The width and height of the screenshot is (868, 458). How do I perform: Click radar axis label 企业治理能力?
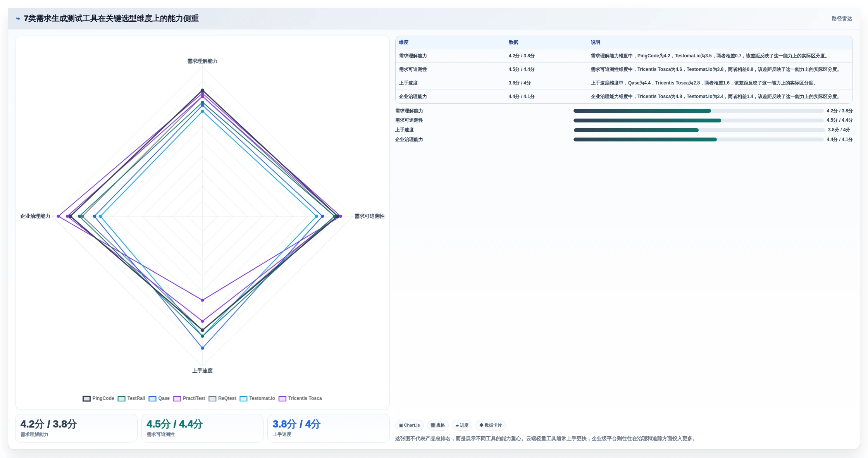tap(35, 216)
